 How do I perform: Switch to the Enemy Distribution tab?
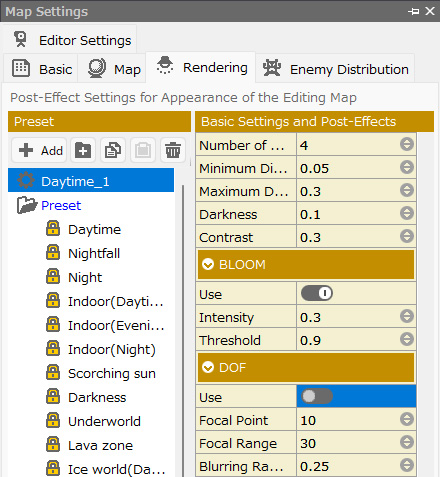tap(335, 69)
